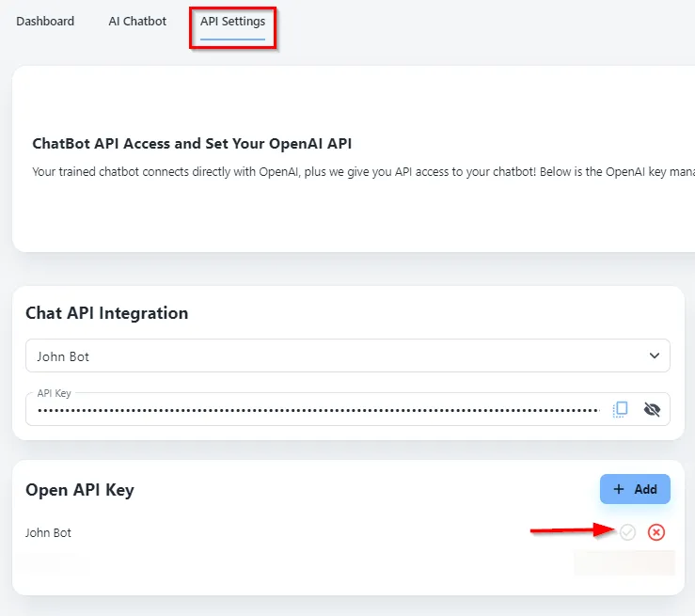Click the ChatBot API Access heading
Image resolution: width=695 pixels, height=616 pixels.
click(192, 144)
